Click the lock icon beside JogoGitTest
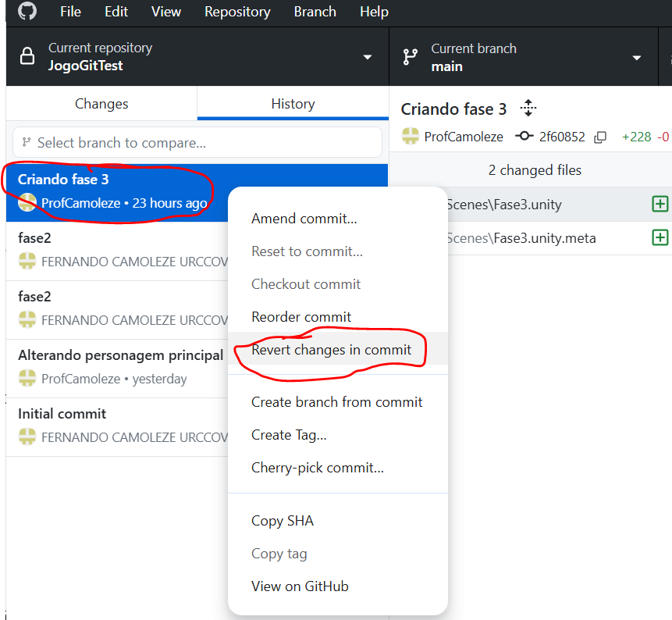 tap(27, 57)
